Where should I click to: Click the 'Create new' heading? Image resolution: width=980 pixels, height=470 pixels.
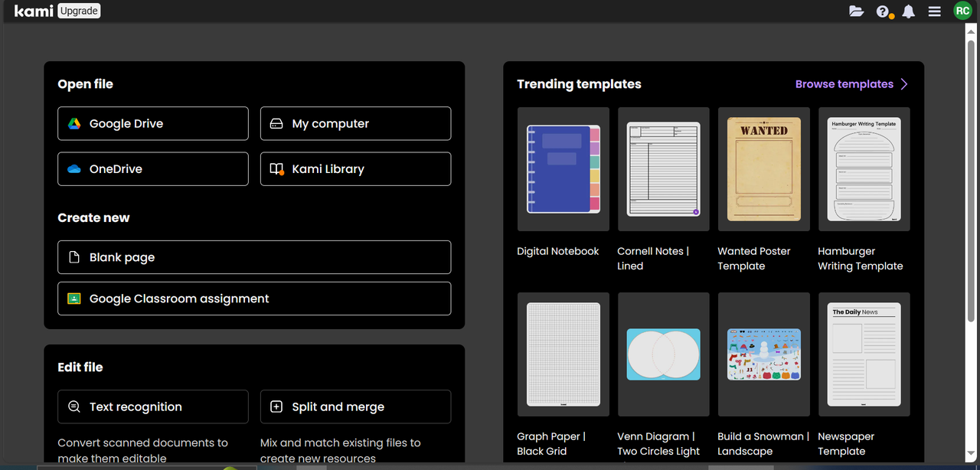pos(93,218)
